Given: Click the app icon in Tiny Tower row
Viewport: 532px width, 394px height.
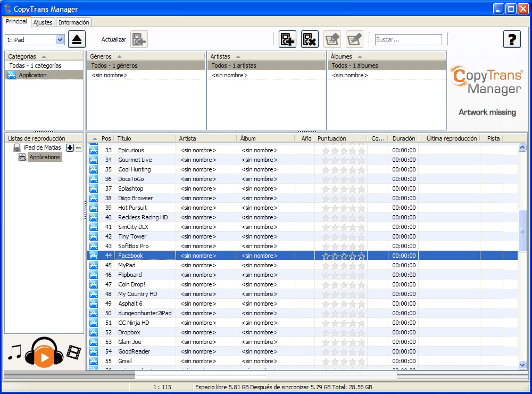Looking at the screenshot, I should [93, 236].
